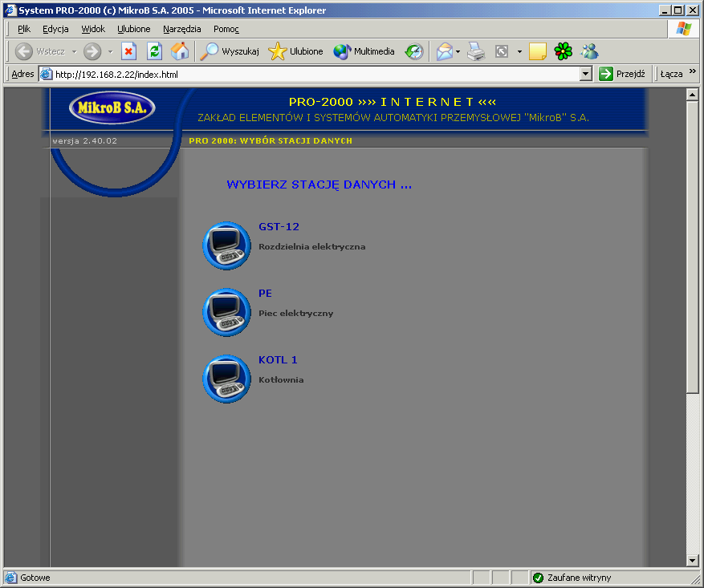Click heading 'WYBIERZ STACJĘ DANYCH ...'
Screen dimensions: 704x588
coord(319,185)
